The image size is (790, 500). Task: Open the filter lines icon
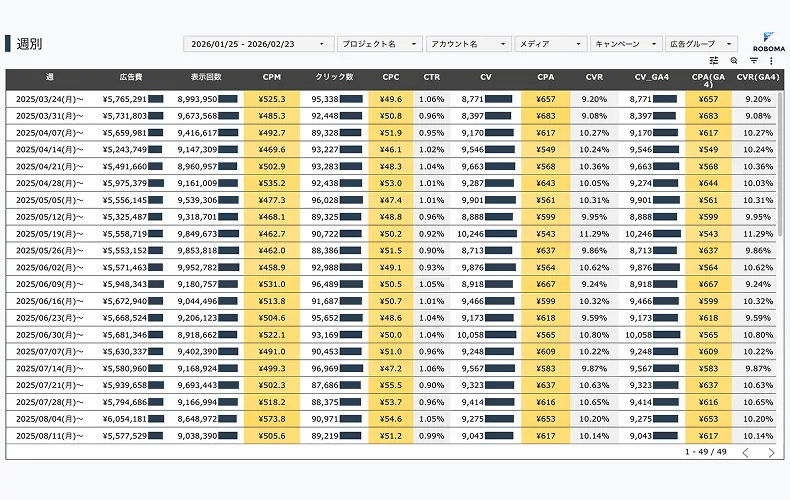pyautogui.click(x=753, y=61)
